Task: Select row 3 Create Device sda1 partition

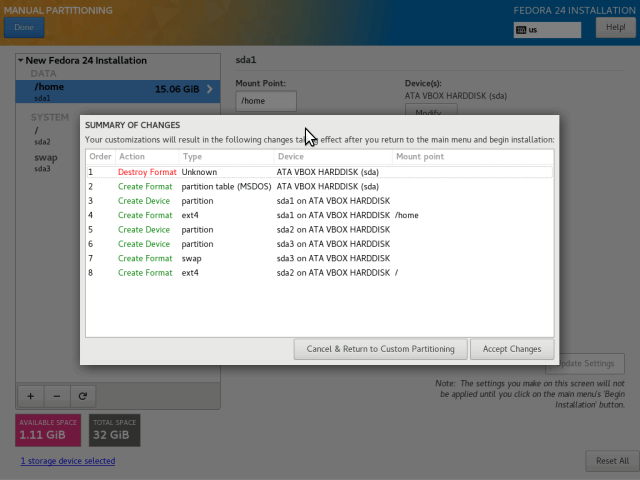Action: [320, 201]
